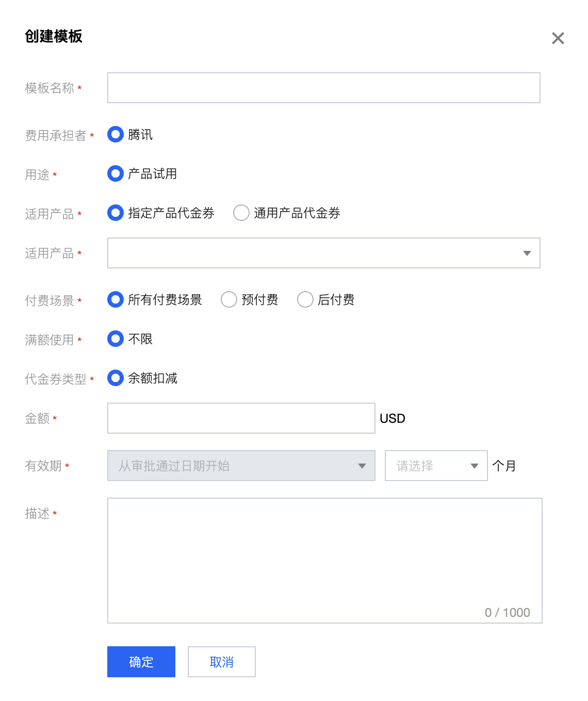Select 所有付费场景 radio button

pyautogui.click(x=116, y=300)
